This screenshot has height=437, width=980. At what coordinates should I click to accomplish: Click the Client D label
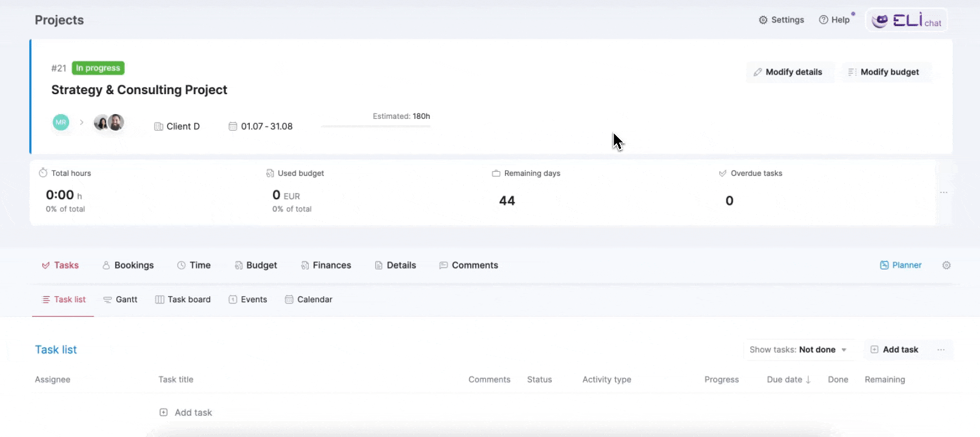(x=177, y=126)
